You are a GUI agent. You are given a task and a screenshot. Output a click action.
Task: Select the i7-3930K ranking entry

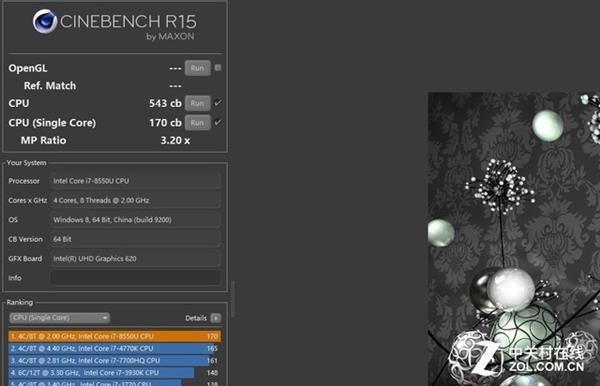[x=114, y=373]
